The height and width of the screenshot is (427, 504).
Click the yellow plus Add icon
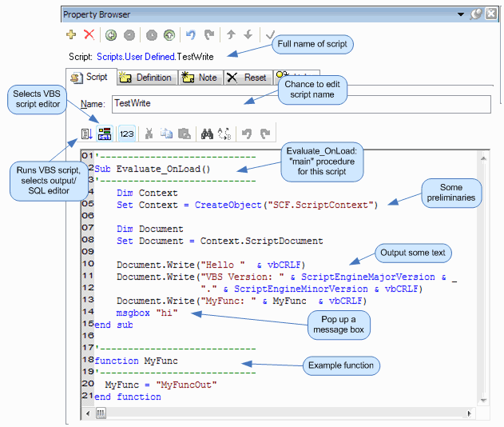(x=71, y=34)
